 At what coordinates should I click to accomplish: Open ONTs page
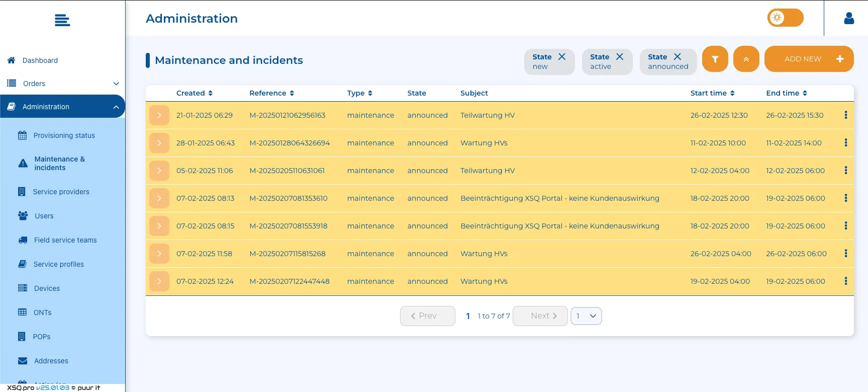coord(43,312)
